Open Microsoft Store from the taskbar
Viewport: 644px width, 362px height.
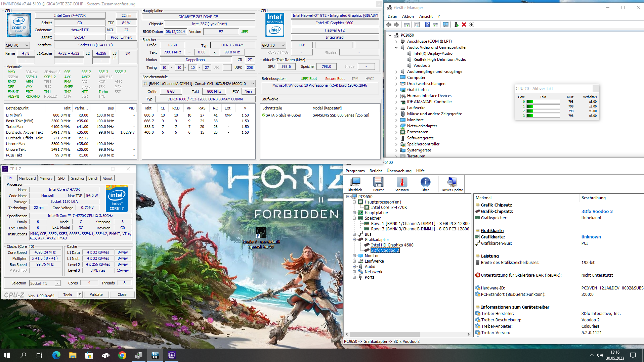(x=89, y=355)
